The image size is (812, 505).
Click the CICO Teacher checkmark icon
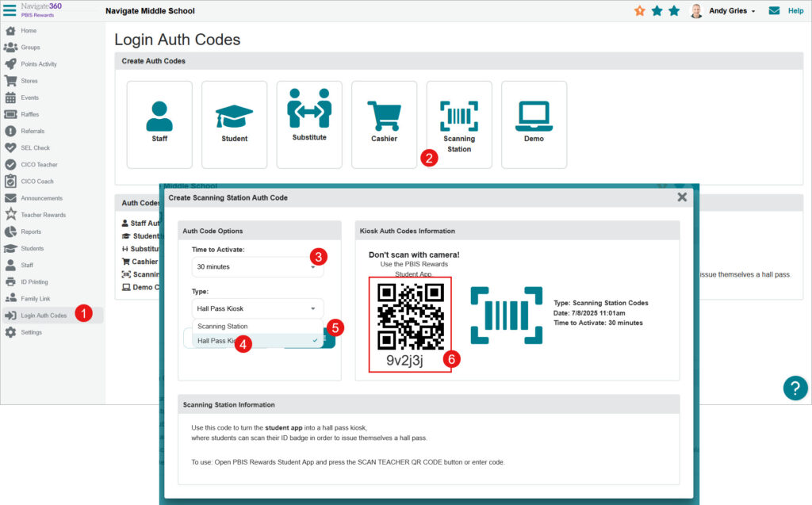pos(10,165)
